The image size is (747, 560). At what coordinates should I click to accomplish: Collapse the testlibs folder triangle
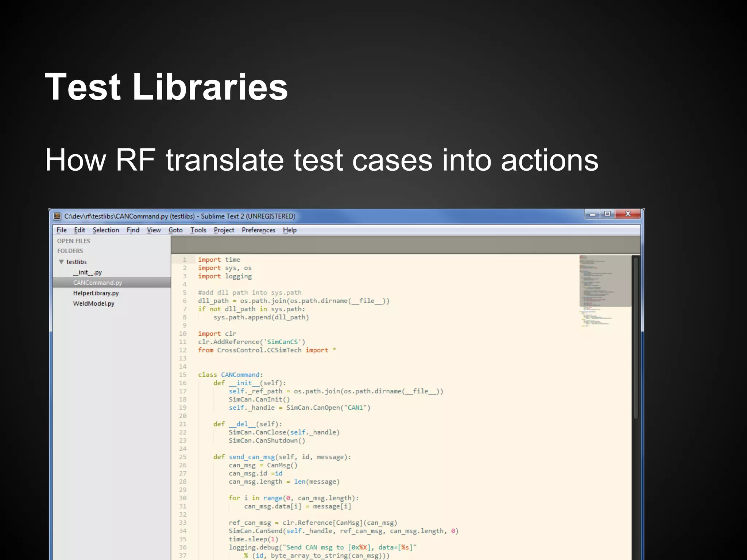coord(61,262)
